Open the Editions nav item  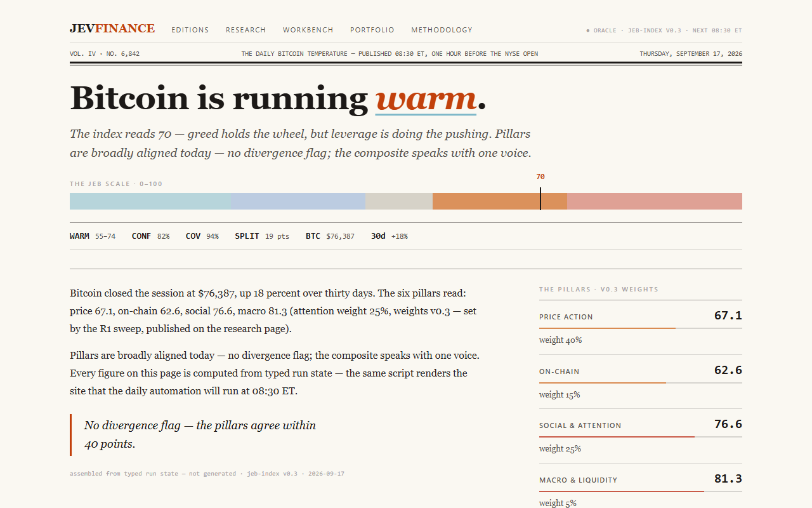[x=190, y=30]
